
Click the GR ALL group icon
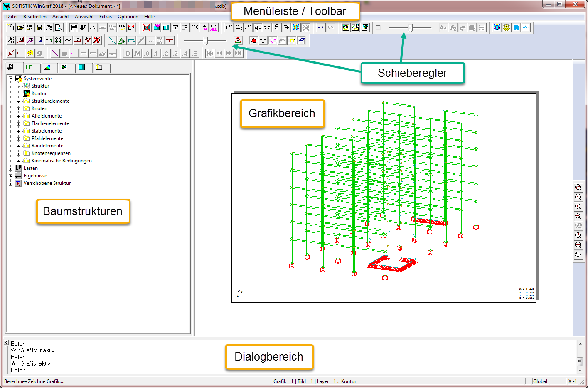click(x=214, y=28)
